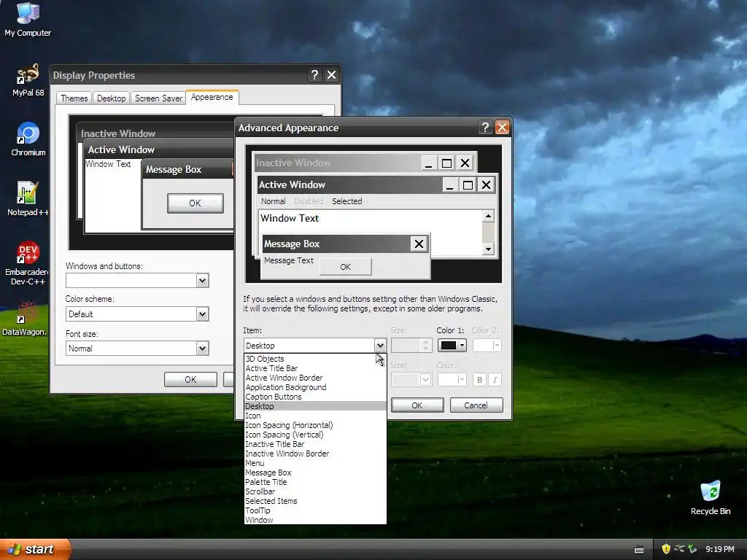747x560 pixels.
Task: Open the Embarcadero Dev-C++ desktop icon
Action: click(x=28, y=262)
